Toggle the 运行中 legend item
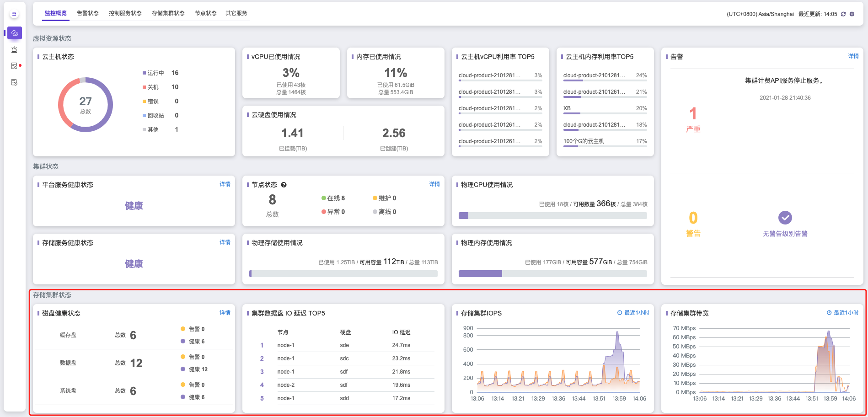Viewport: 868px width, 417px height. point(155,73)
